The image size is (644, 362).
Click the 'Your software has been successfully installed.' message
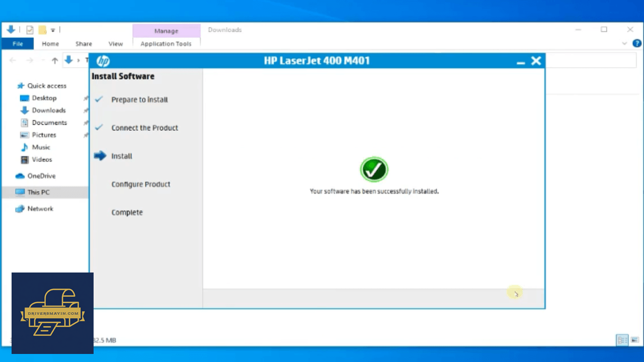[x=374, y=192]
